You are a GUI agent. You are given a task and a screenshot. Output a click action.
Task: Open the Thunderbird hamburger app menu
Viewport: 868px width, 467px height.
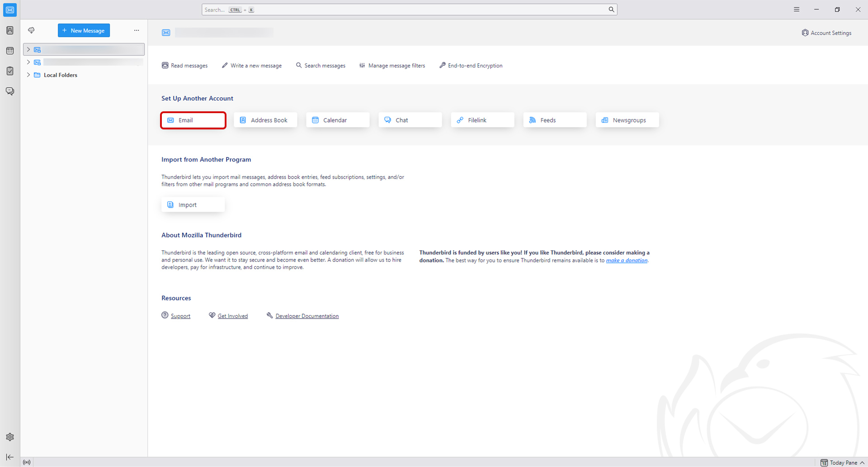click(797, 10)
